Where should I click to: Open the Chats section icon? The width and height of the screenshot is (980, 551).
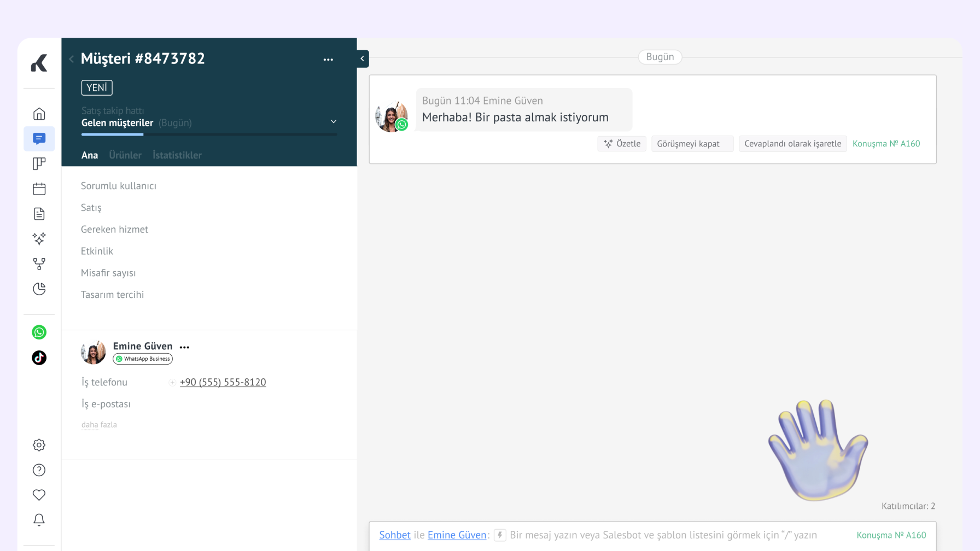39,139
